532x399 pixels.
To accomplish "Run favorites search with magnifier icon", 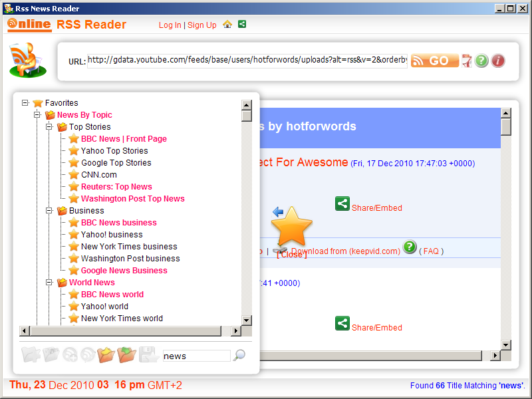I will point(239,355).
